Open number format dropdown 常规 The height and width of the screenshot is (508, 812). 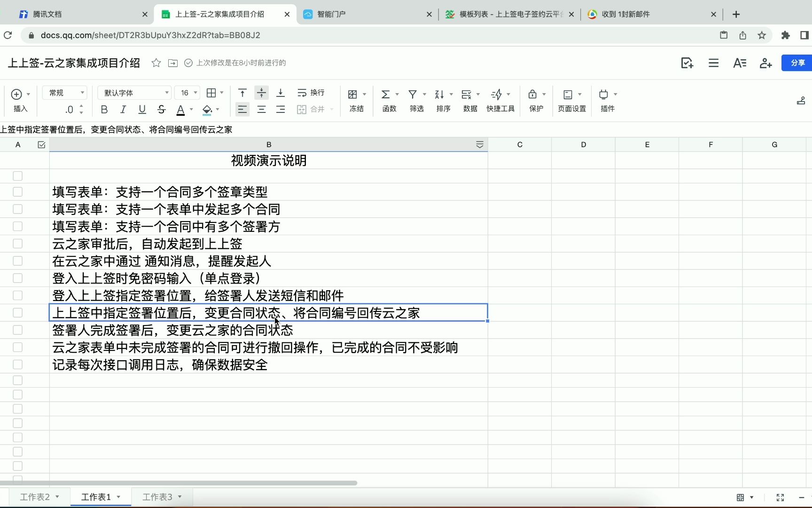(65, 93)
